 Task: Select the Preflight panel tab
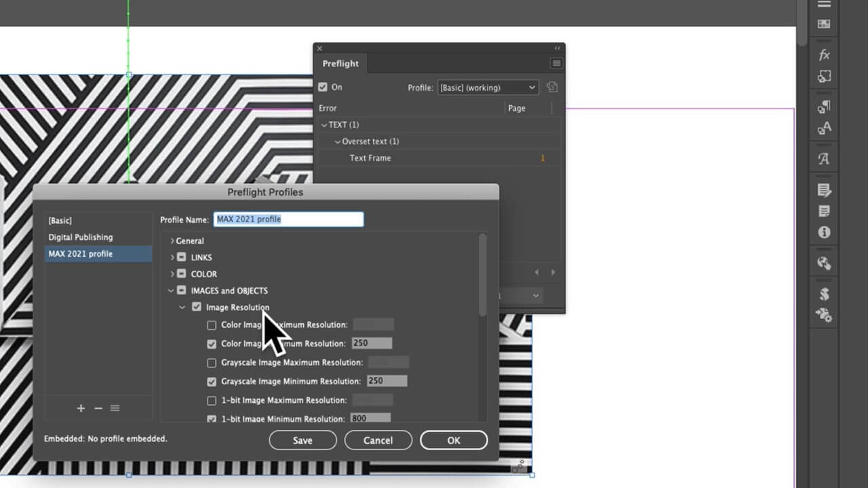pyautogui.click(x=340, y=63)
